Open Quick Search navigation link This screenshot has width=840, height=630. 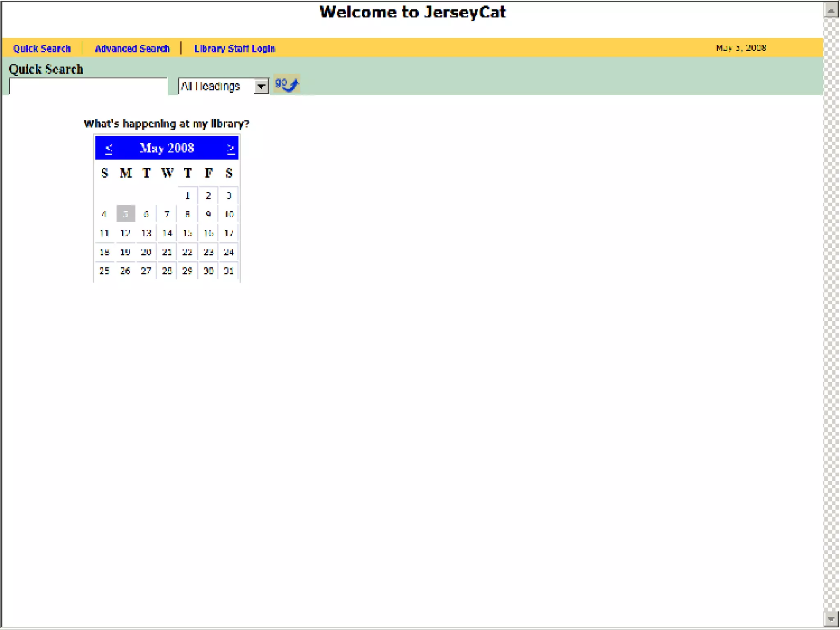(x=42, y=48)
